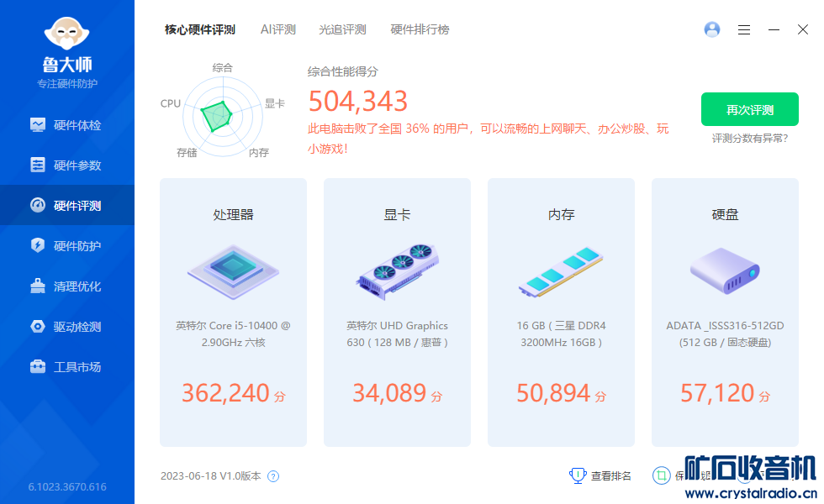Click the 英特尔 UHD Graphics 630 text

tap(397, 334)
